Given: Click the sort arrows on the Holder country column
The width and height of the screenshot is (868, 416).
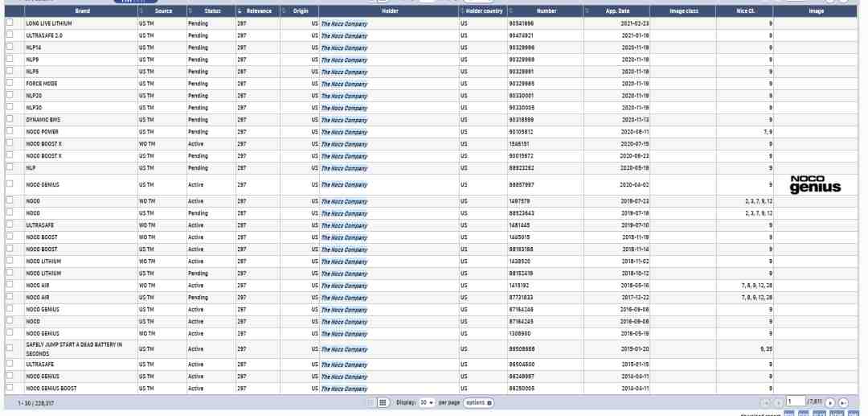Looking at the screenshot, I should pos(463,11).
